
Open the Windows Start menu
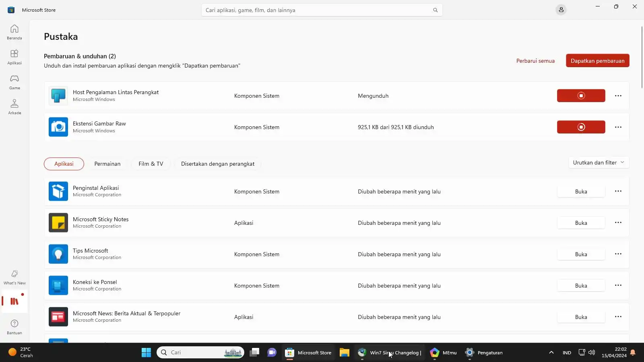point(146,353)
